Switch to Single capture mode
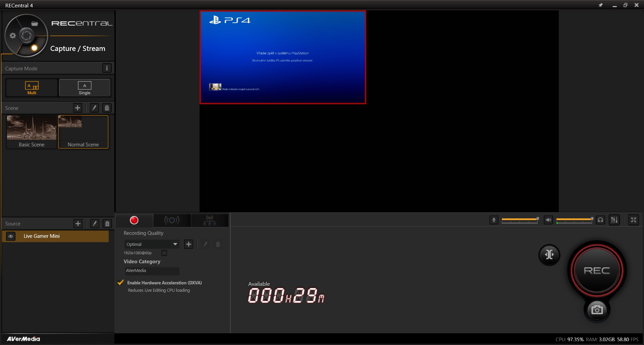The height and width of the screenshot is (345, 644). click(85, 88)
